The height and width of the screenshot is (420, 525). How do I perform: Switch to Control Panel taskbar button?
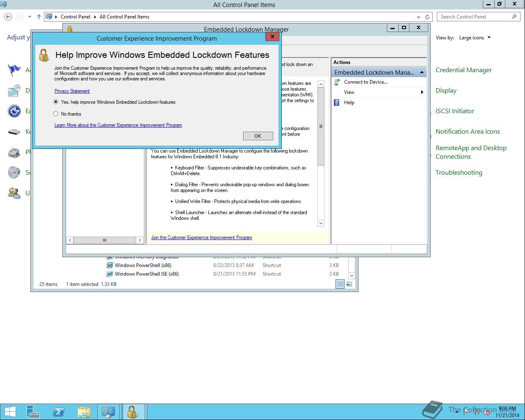coord(108,412)
